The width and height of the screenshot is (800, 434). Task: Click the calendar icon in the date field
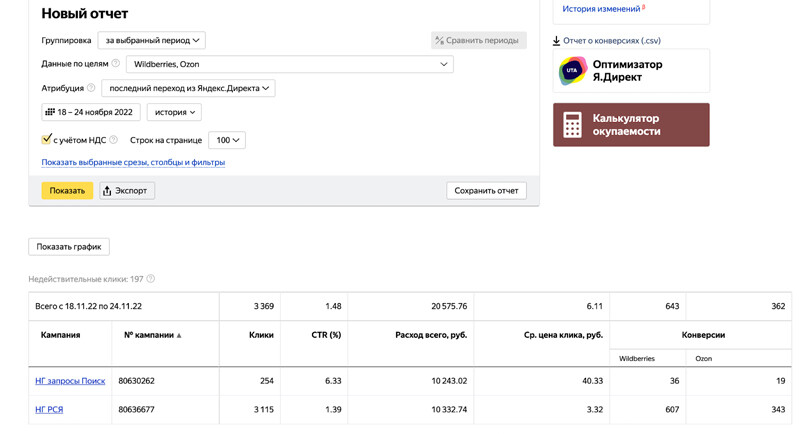coord(49,112)
